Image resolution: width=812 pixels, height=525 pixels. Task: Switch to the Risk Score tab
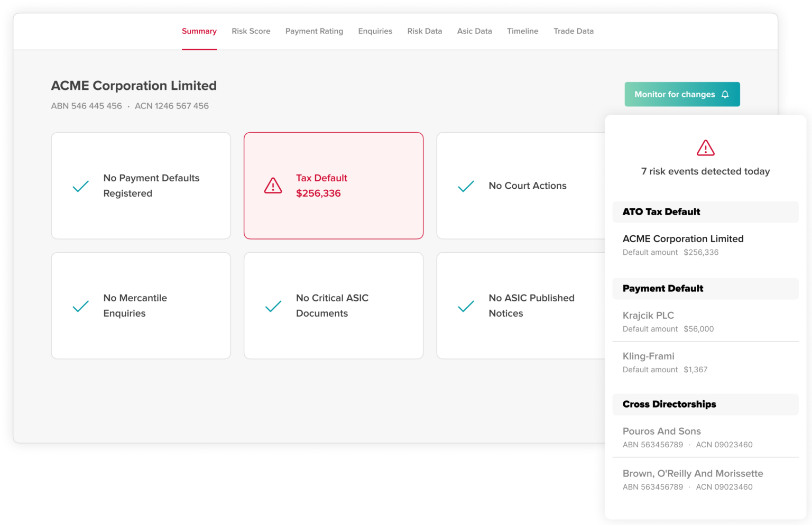click(251, 31)
